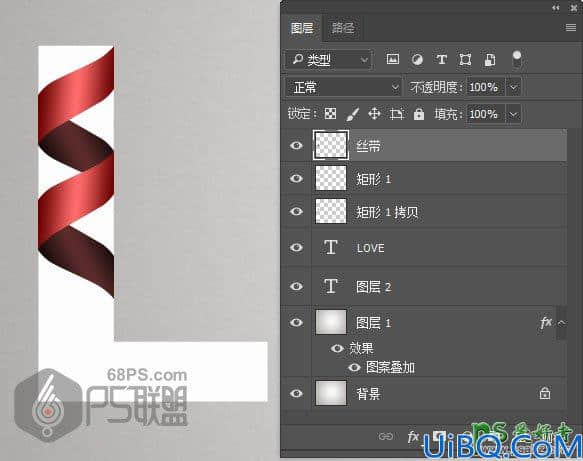Click the T type icon of LOVE layer
The height and width of the screenshot is (461, 583).
click(x=331, y=247)
